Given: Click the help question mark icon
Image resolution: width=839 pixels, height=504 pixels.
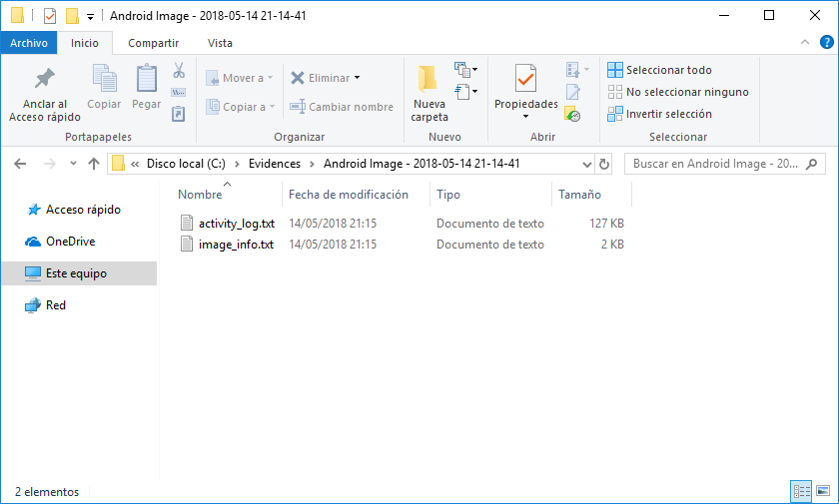Looking at the screenshot, I should [x=826, y=43].
